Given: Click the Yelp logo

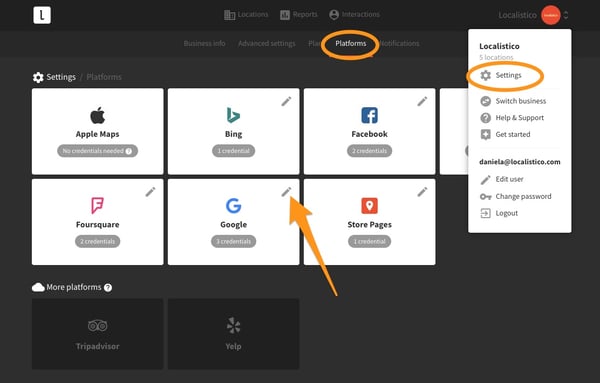Looking at the screenshot, I should click(x=233, y=326).
